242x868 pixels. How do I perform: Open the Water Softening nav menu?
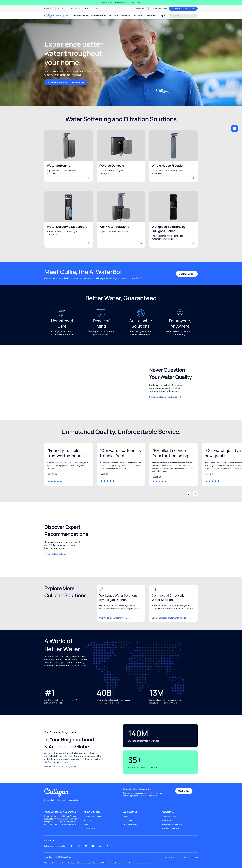tap(81, 15)
